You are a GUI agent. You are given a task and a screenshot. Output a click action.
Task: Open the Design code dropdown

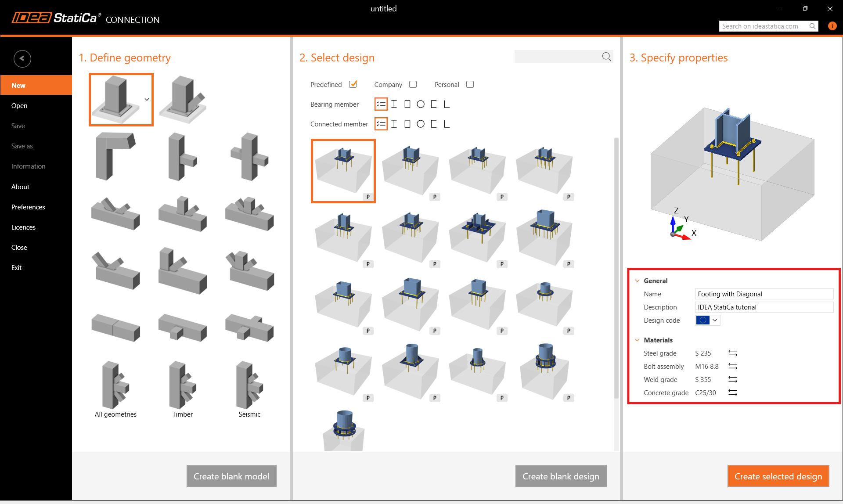pyautogui.click(x=715, y=320)
